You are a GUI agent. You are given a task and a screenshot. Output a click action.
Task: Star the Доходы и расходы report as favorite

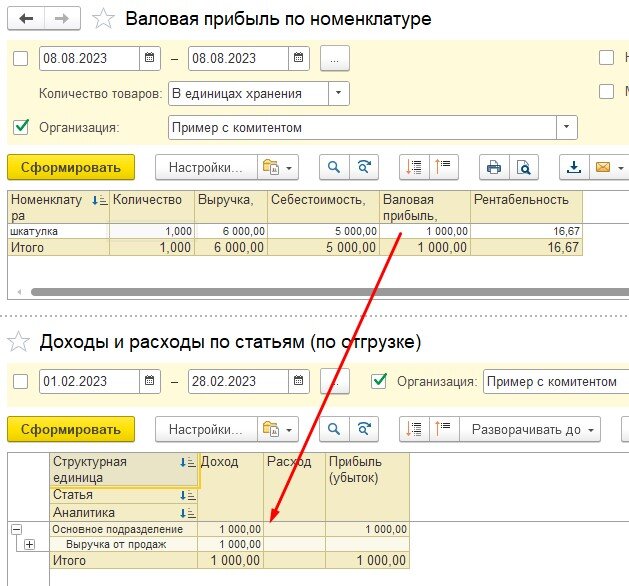17,342
